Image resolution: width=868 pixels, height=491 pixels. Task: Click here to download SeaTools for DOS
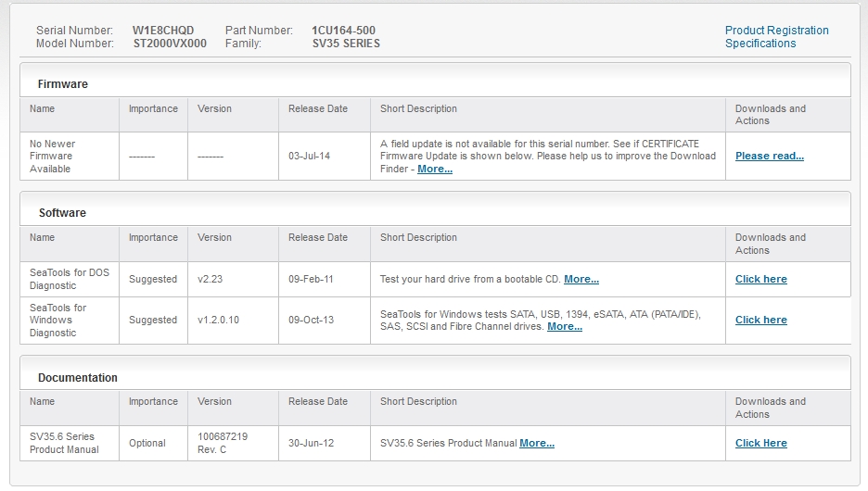coord(760,279)
